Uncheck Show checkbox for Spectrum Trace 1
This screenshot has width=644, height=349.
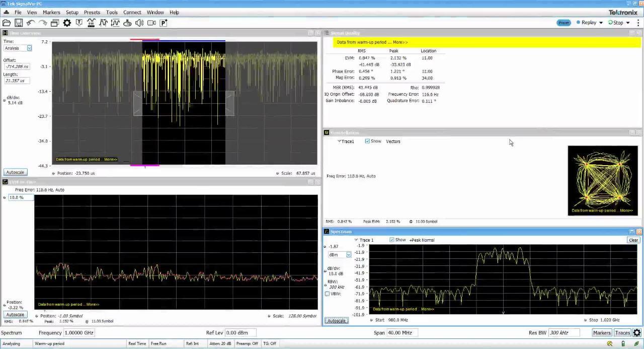392,240
